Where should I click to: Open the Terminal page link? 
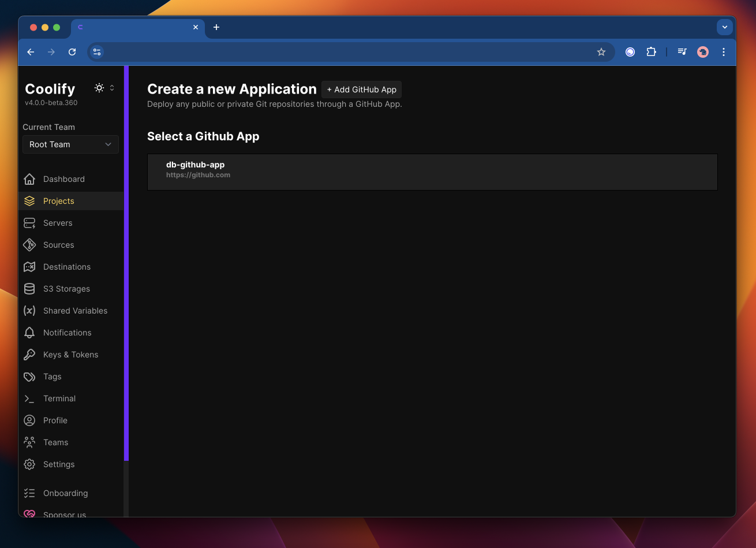(70, 398)
